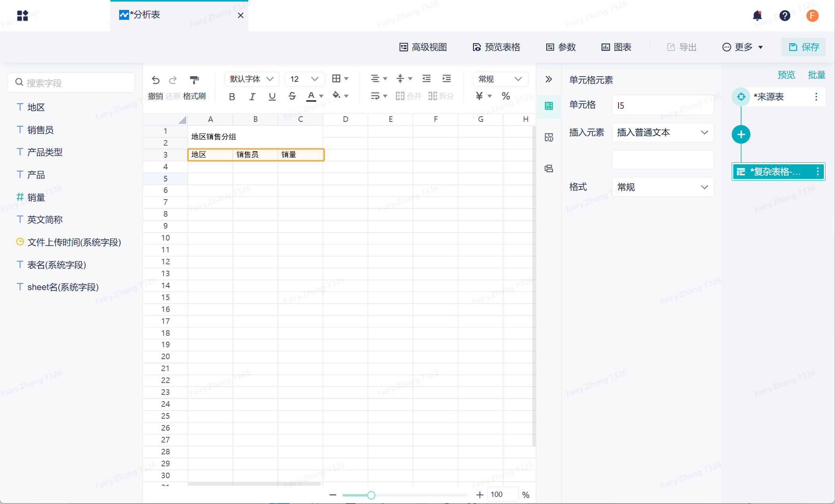Click the zoom slider handle
The height and width of the screenshot is (504, 835).
coord(371,495)
